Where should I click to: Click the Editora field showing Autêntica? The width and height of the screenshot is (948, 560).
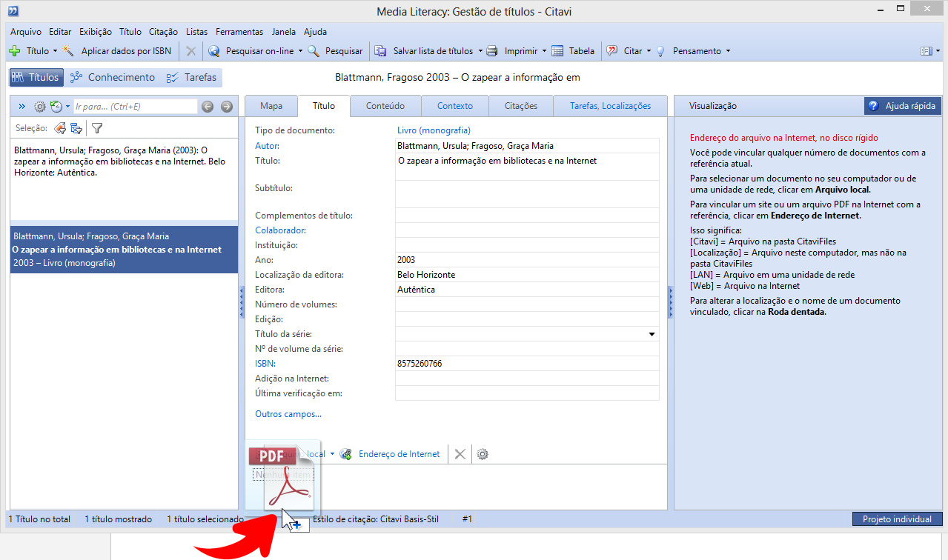527,290
